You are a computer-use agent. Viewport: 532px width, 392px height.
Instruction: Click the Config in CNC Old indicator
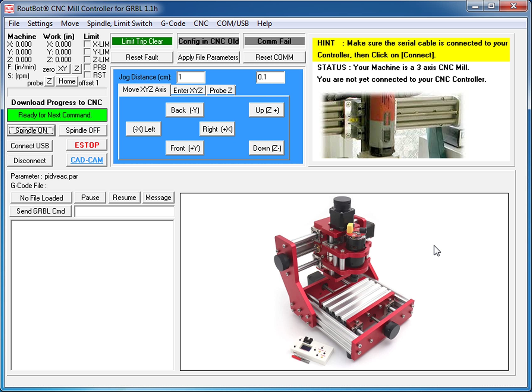[208, 41]
